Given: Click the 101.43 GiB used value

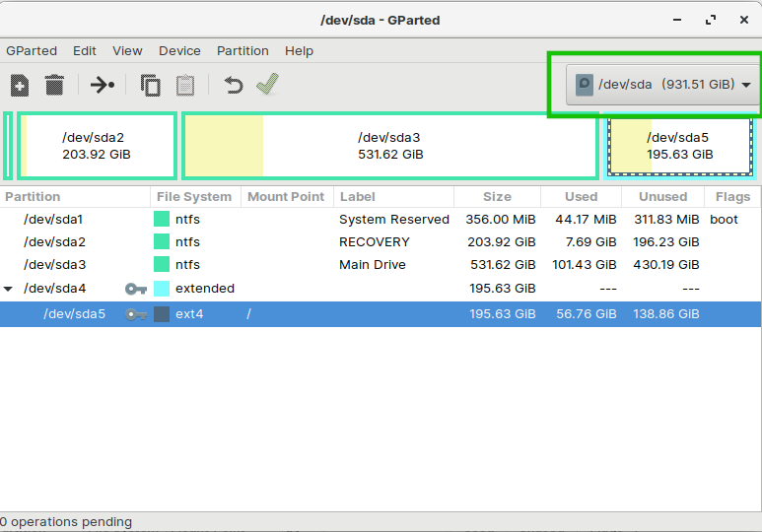Looking at the screenshot, I should click(585, 264).
